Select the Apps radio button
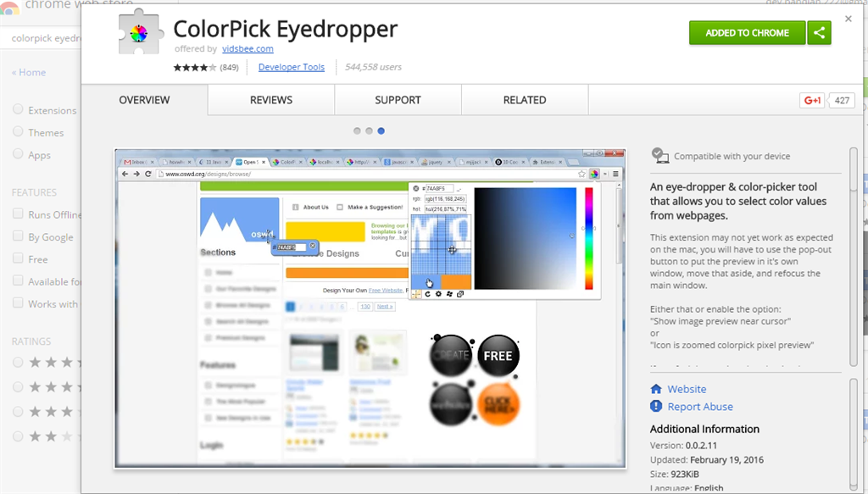Screen dimensions: 868x494 (x=18, y=153)
